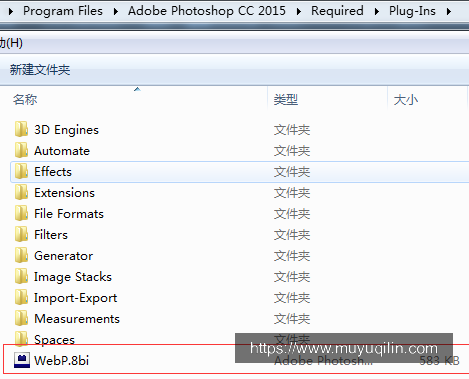The image size is (469, 379).
Task: Select the Image Stacks folder icon
Action: [x=21, y=276]
